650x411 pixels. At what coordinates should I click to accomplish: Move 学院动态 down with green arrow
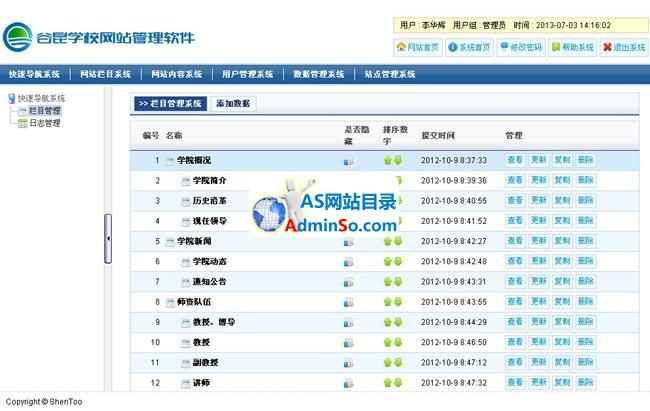coord(398,262)
